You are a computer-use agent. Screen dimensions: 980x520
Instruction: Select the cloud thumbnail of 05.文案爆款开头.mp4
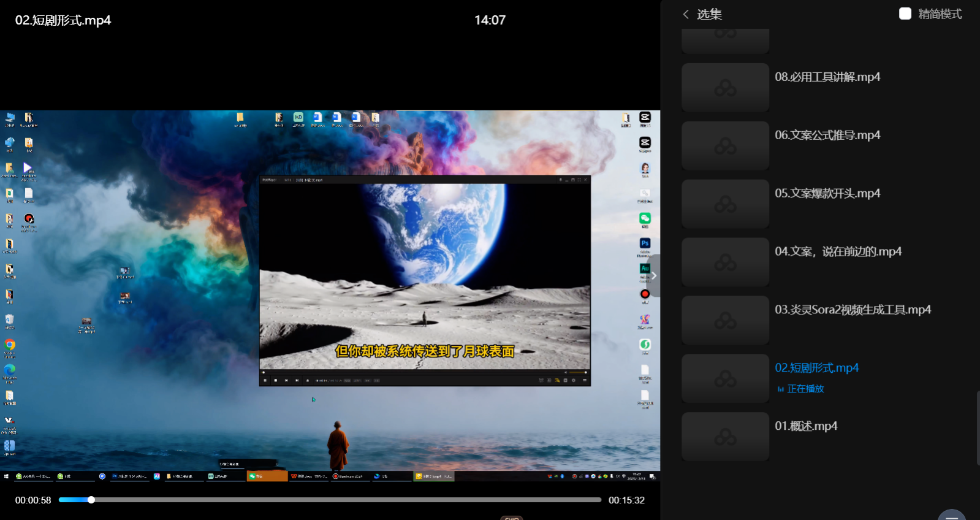(725, 204)
